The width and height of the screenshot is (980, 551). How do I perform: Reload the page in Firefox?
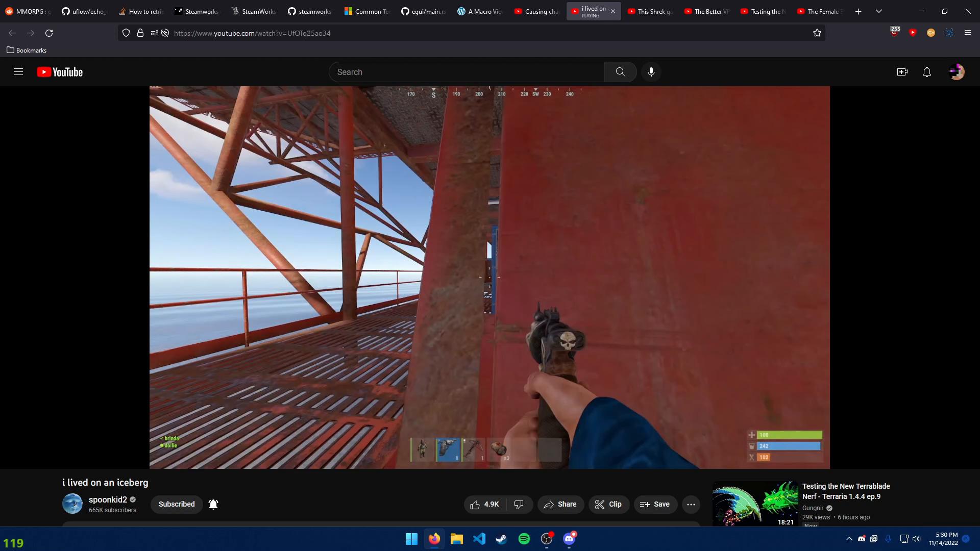pos(49,33)
